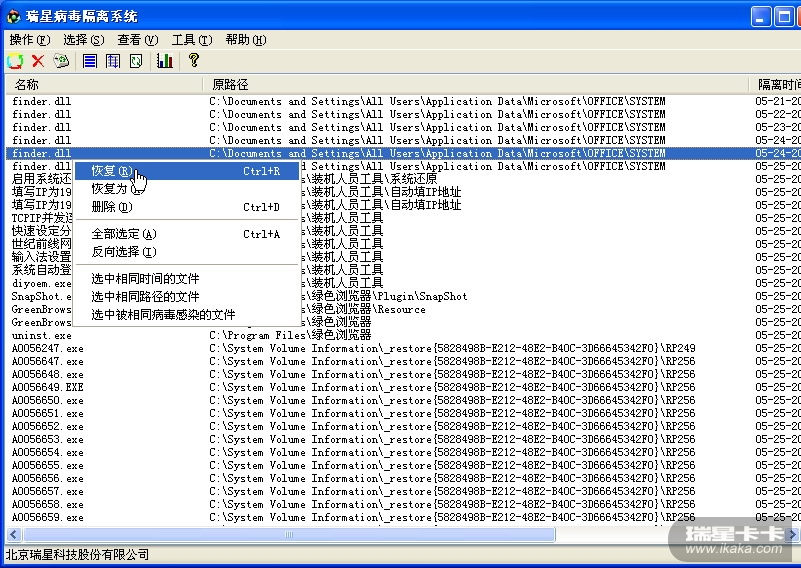This screenshot has height=568, width=801.
Task: Choose 选中被相同病毒感染的文件 in context menu
Action: tap(187, 315)
